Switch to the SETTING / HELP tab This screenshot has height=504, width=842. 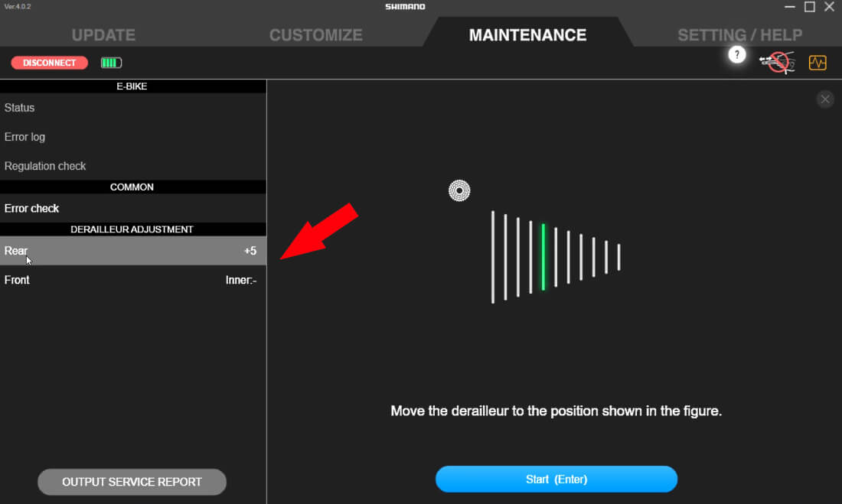739,34
